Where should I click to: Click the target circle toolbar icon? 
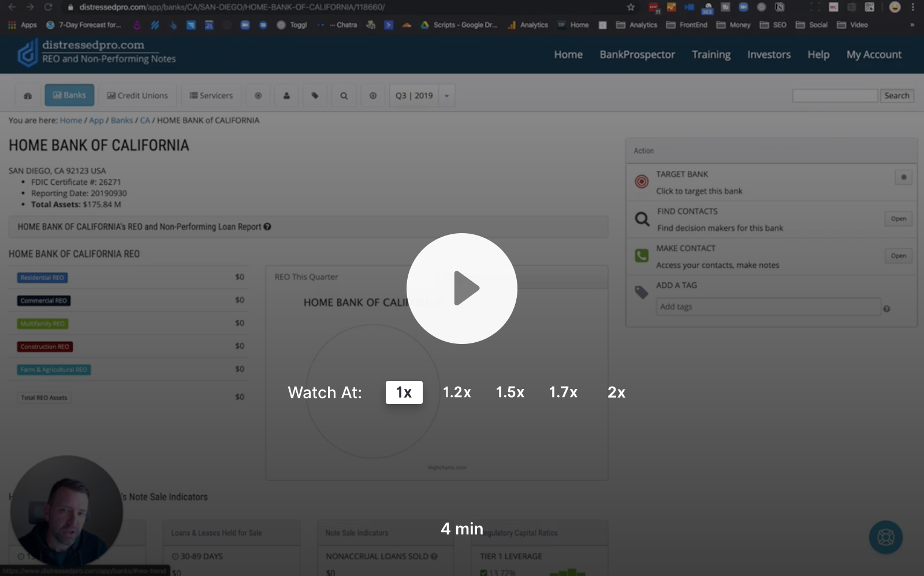point(258,96)
